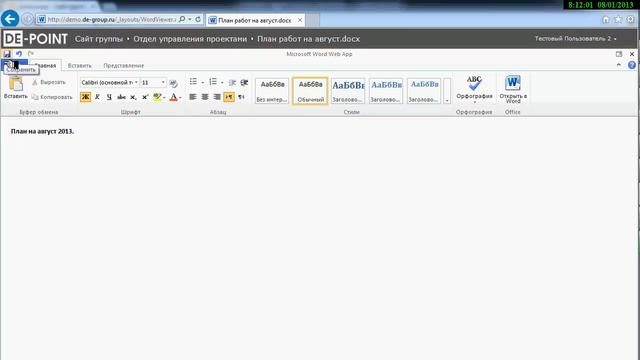Open Орфография dropdown arrow under label
Image resolution: width=640 pixels, height=360 pixels.
tap(474, 102)
